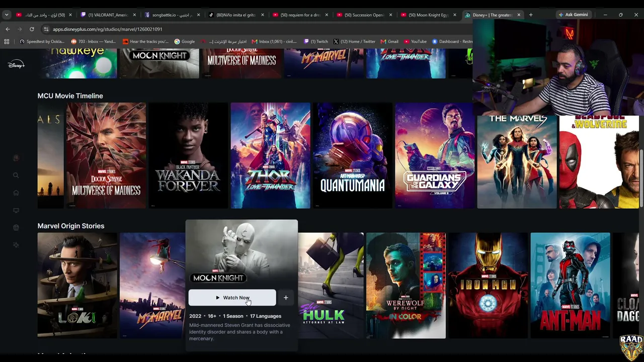Open Thor Love and Thunder timeline poster
644x362 pixels.
click(x=271, y=155)
